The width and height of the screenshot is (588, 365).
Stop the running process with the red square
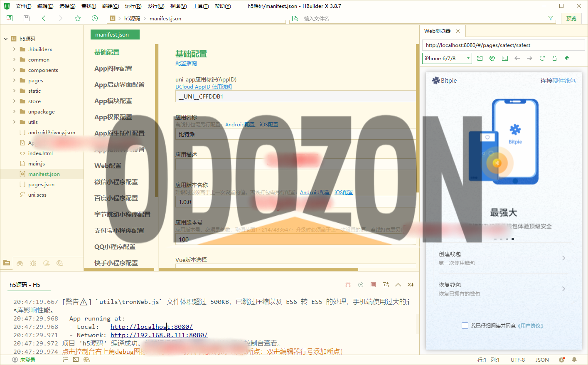click(373, 285)
